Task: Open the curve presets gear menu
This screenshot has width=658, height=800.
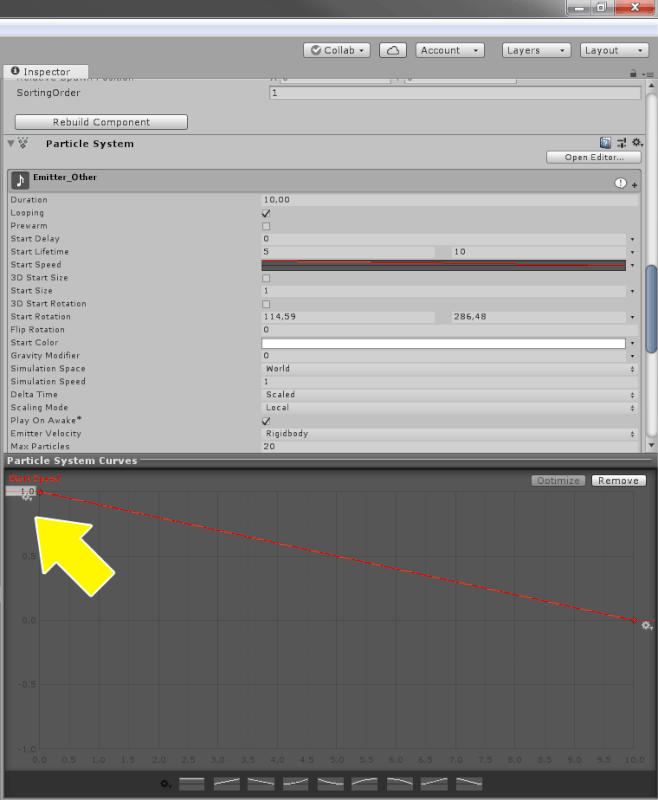Action: click(x=165, y=783)
